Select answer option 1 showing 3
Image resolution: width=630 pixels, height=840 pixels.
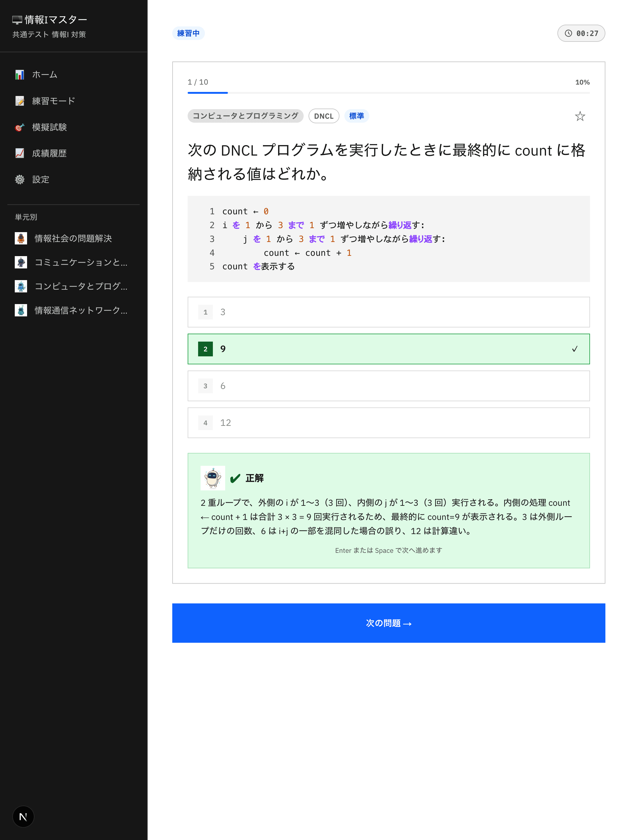(388, 312)
